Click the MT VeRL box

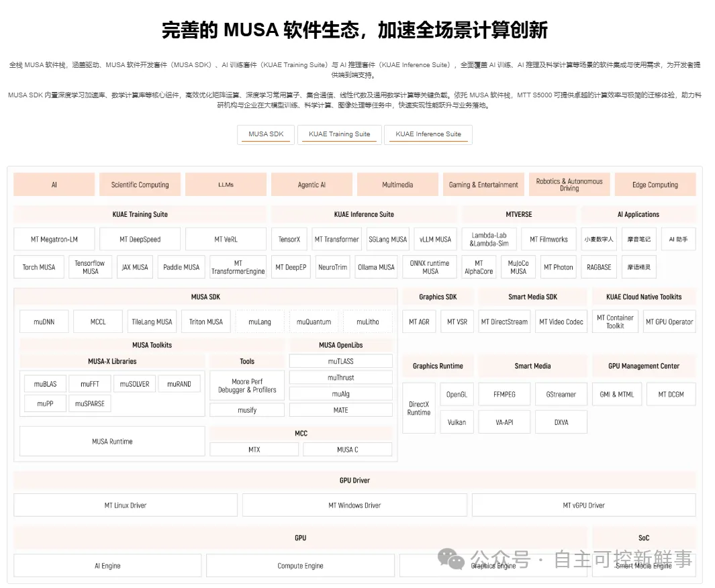coord(226,240)
